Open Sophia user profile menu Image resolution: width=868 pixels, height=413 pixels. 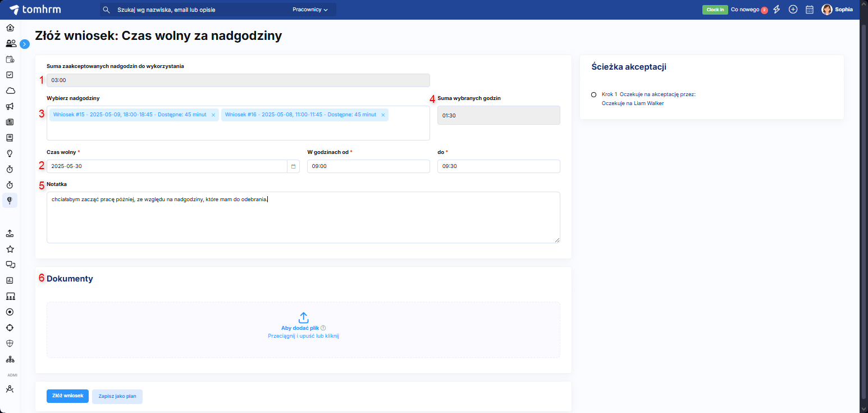click(x=837, y=10)
